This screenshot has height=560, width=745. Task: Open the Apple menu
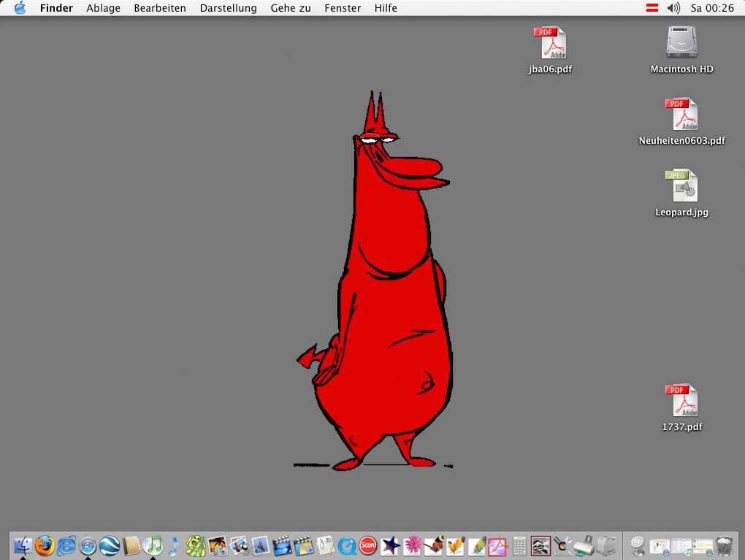point(20,8)
